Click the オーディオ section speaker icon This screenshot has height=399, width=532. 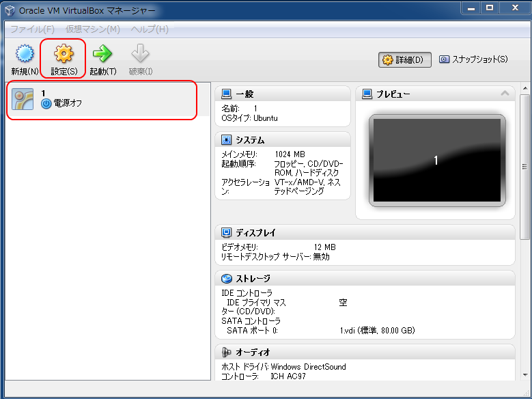click(x=226, y=352)
